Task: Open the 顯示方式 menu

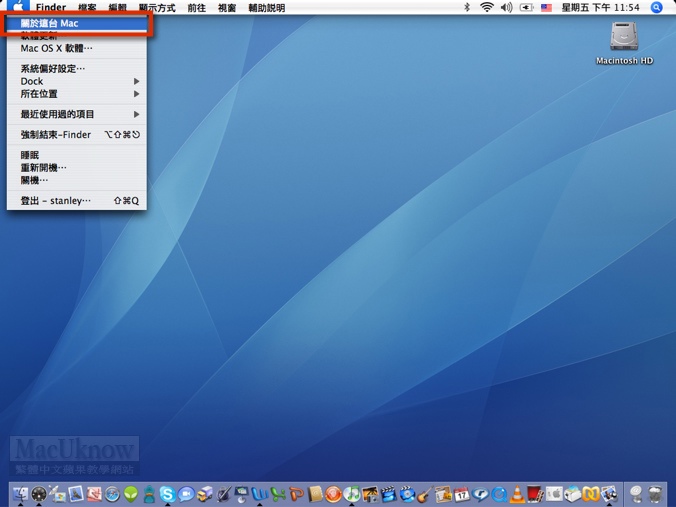Action: click(x=157, y=7)
